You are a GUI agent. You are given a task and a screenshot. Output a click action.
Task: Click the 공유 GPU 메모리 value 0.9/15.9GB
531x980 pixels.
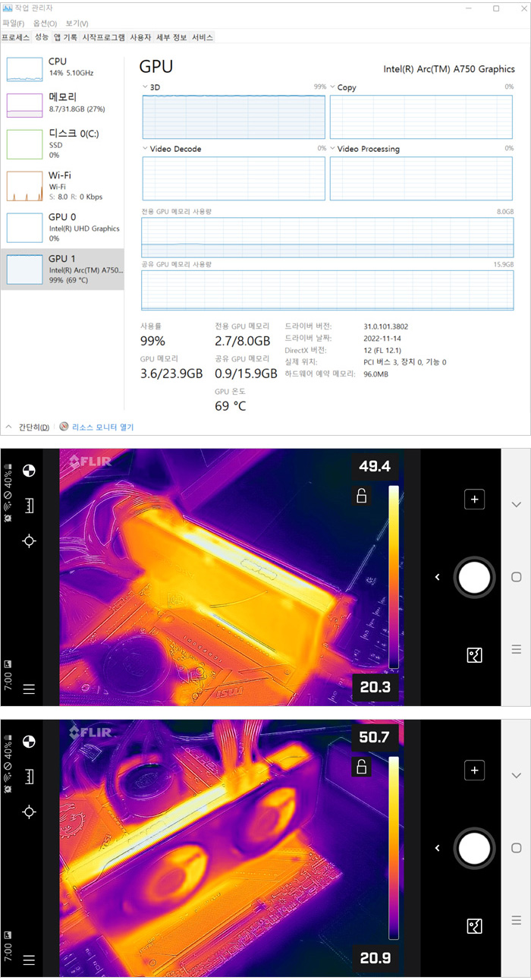[246, 373]
